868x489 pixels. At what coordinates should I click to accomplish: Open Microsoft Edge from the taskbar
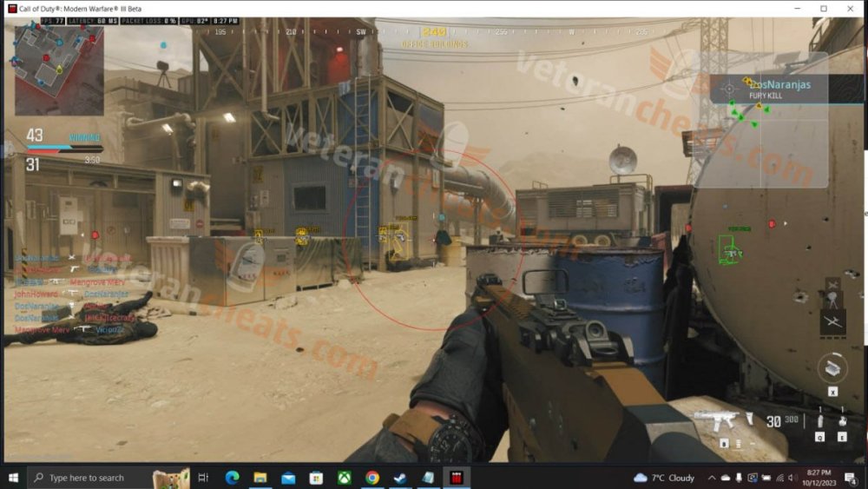click(x=232, y=478)
